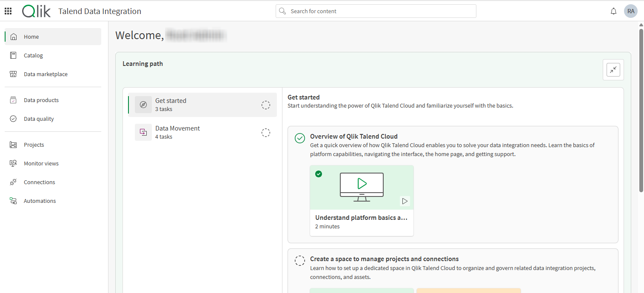Open the app launcher grid
This screenshot has height=293, width=644.
pos(8,11)
